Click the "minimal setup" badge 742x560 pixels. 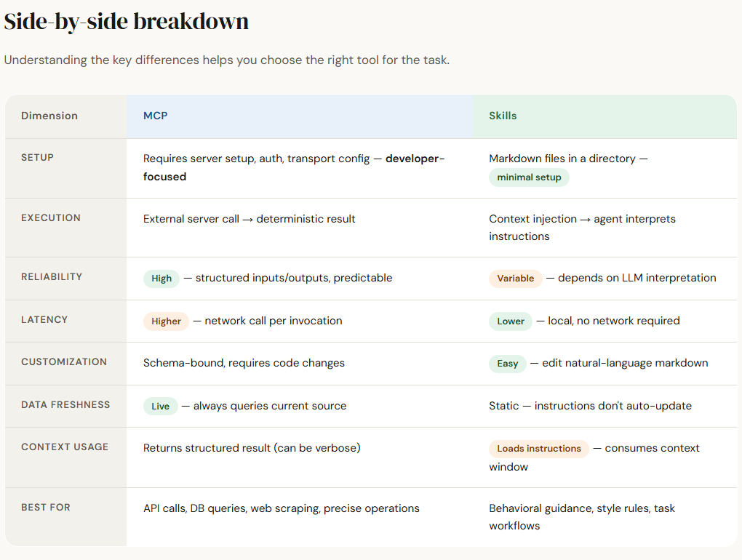coord(529,177)
